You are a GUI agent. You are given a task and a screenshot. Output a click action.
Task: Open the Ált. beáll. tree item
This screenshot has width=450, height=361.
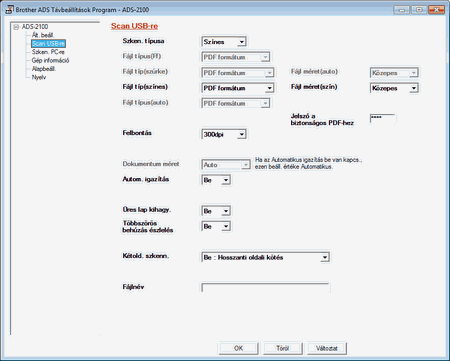(x=43, y=35)
